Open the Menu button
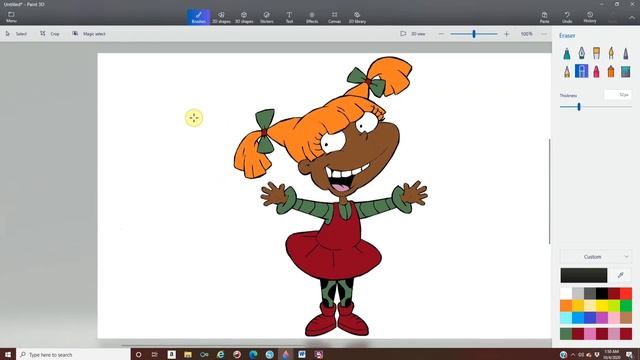640x360 pixels. (11, 17)
